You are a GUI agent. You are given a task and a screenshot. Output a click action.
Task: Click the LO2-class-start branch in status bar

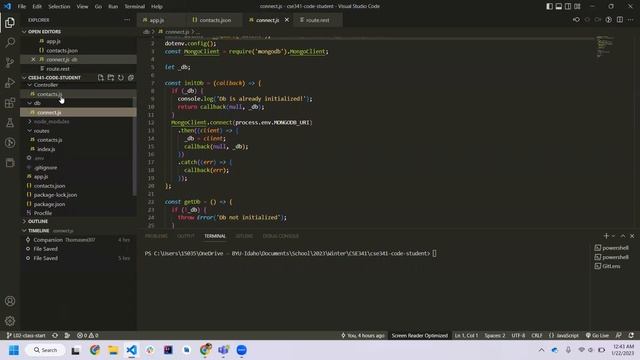(x=27, y=335)
